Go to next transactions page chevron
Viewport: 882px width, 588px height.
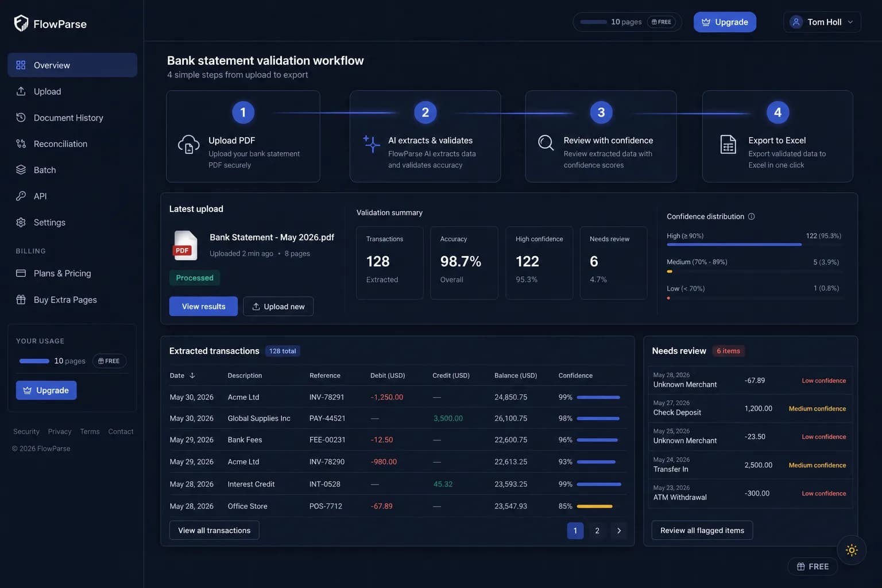pyautogui.click(x=618, y=531)
